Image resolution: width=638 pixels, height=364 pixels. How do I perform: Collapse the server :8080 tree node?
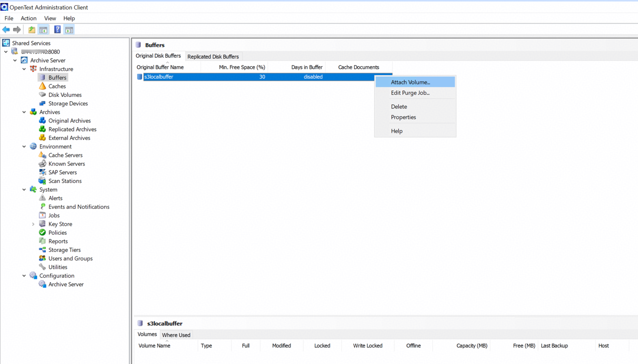tap(6, 52)
